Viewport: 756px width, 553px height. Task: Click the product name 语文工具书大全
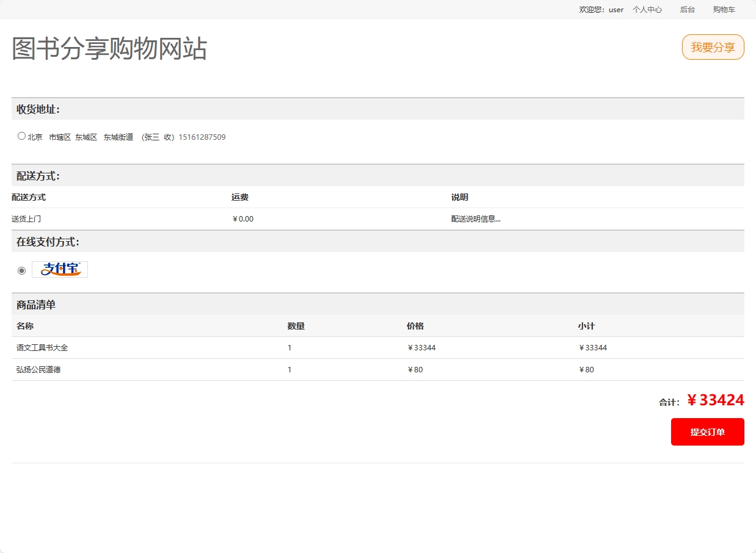coord(42,348)
